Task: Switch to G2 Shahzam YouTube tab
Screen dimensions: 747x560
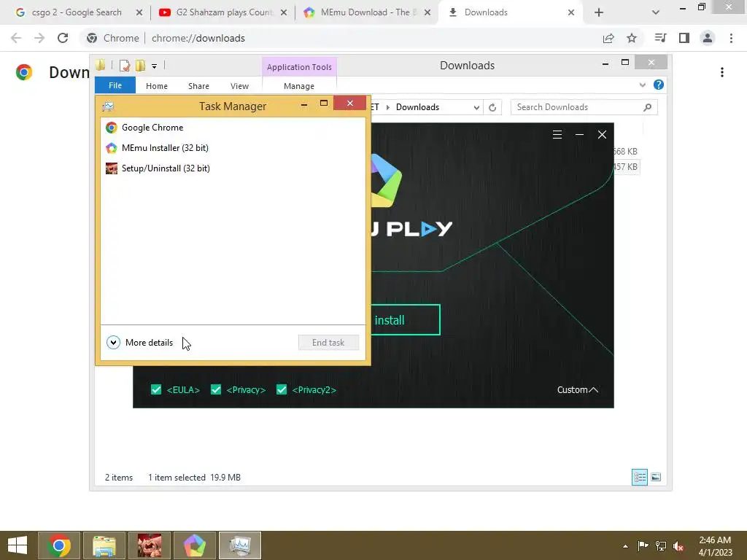Action: click(225, 12)
